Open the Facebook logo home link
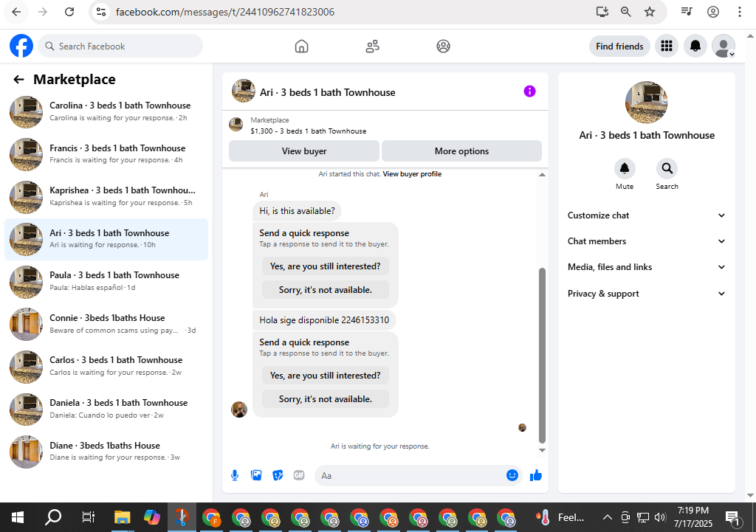This screenshot has width=756, height=532. [x=21, y=46]
